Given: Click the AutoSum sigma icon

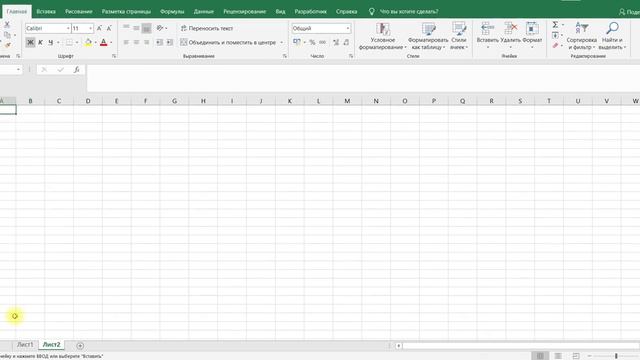Looking at the screenshot, I should pyautogui.click(x=555, y=25).
